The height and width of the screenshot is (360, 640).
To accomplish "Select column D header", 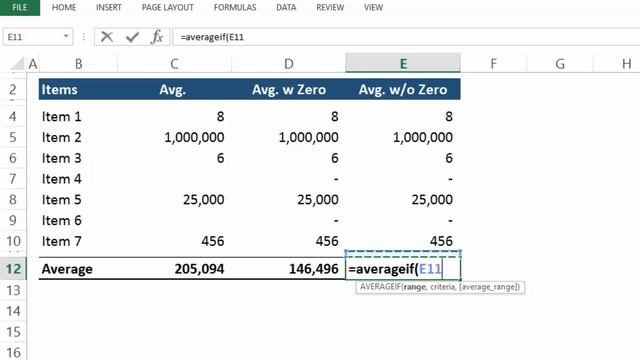I will [289, 64].
